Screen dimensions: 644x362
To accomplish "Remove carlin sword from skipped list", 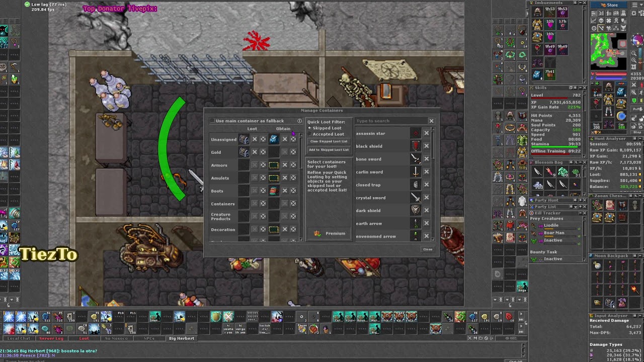I will coord(426,172).
